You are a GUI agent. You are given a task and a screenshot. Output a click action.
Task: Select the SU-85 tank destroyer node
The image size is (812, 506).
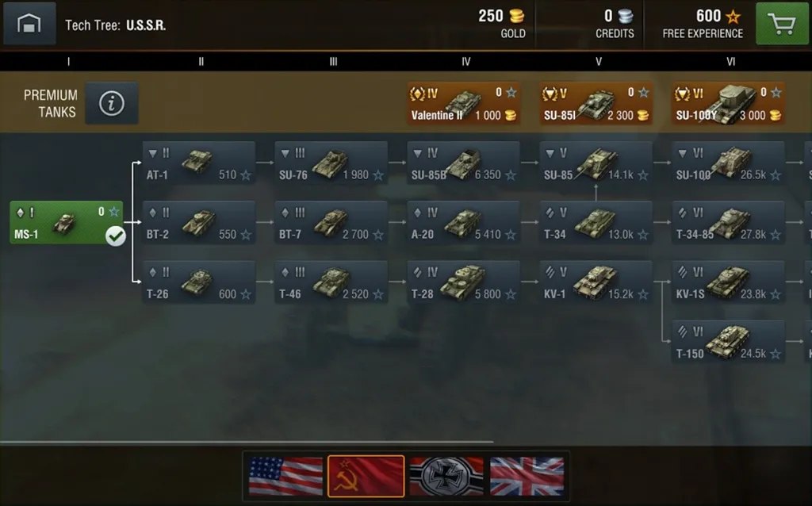(x=596, y=163)
